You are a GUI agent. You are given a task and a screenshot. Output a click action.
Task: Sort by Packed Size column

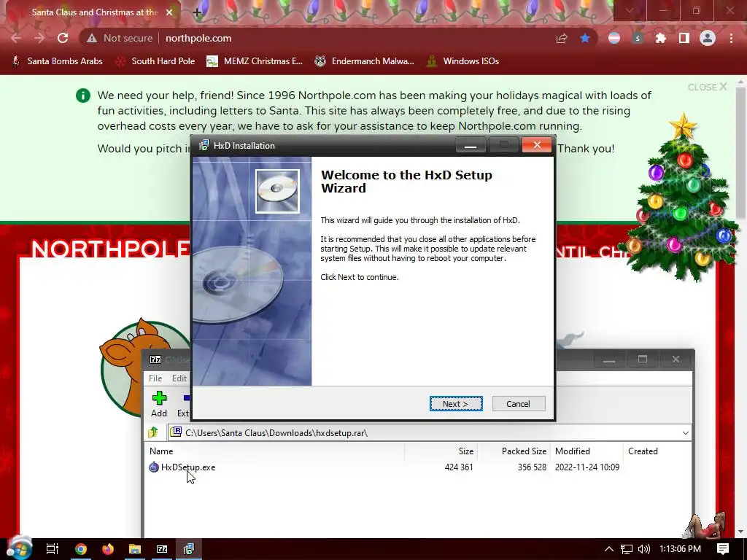pyautogui.click(x=524, y=451)
